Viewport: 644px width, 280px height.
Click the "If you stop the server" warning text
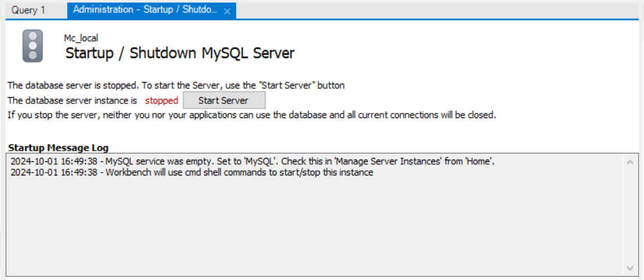251,115
